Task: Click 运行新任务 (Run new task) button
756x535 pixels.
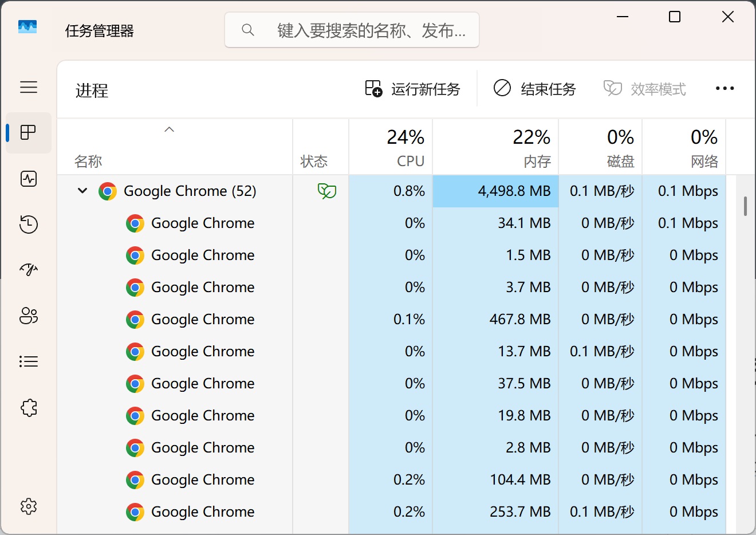Action: (412, 89)
